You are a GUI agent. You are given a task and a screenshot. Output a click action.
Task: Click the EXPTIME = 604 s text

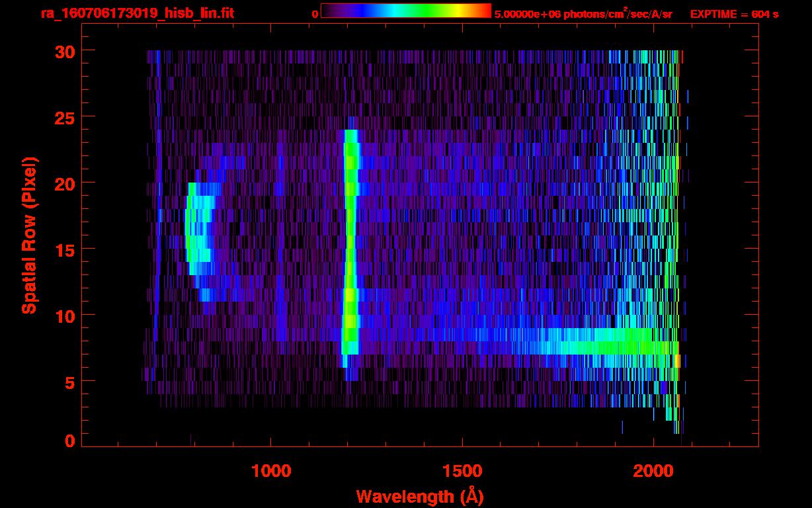click(x=734, y=14)
